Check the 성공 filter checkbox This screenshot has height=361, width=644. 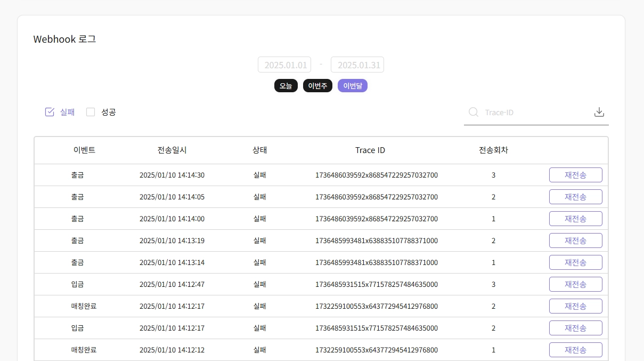[91, 112]
